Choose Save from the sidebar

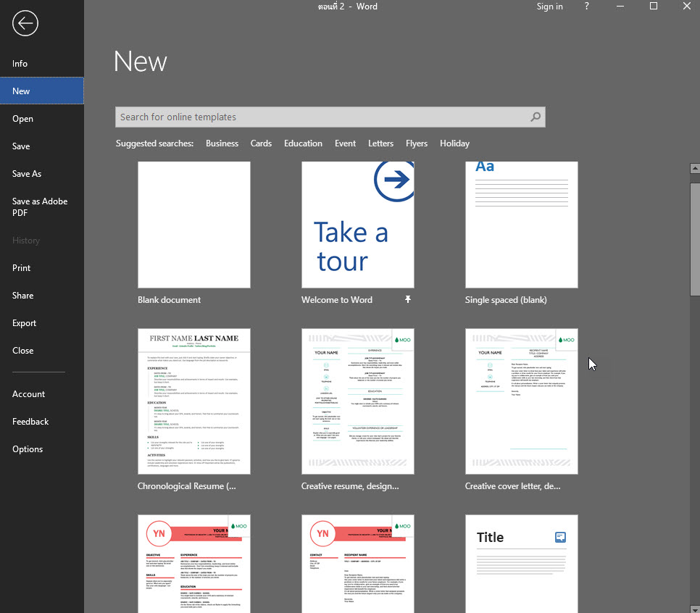click(42, 146)
